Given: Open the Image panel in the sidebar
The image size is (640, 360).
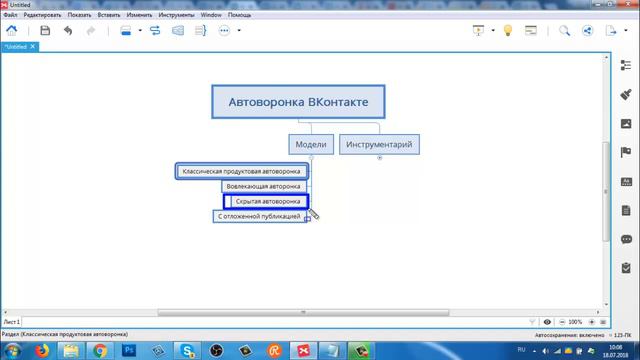Looking at the screenshot, I should 626,123.
